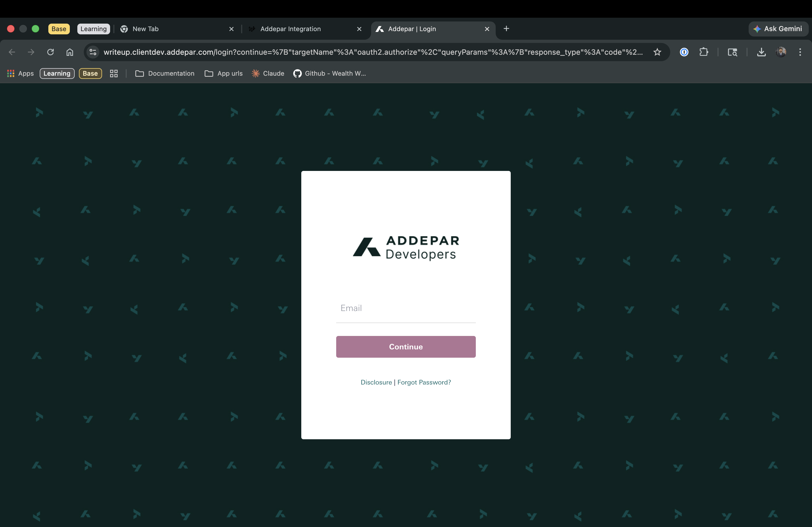812x527 pixels.
Task: Expand the Base tab group label
Action: pos(59,29)
